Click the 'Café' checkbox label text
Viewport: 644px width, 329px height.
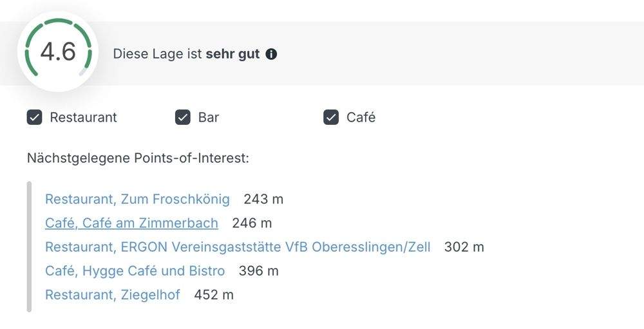[x=361, y=117]
